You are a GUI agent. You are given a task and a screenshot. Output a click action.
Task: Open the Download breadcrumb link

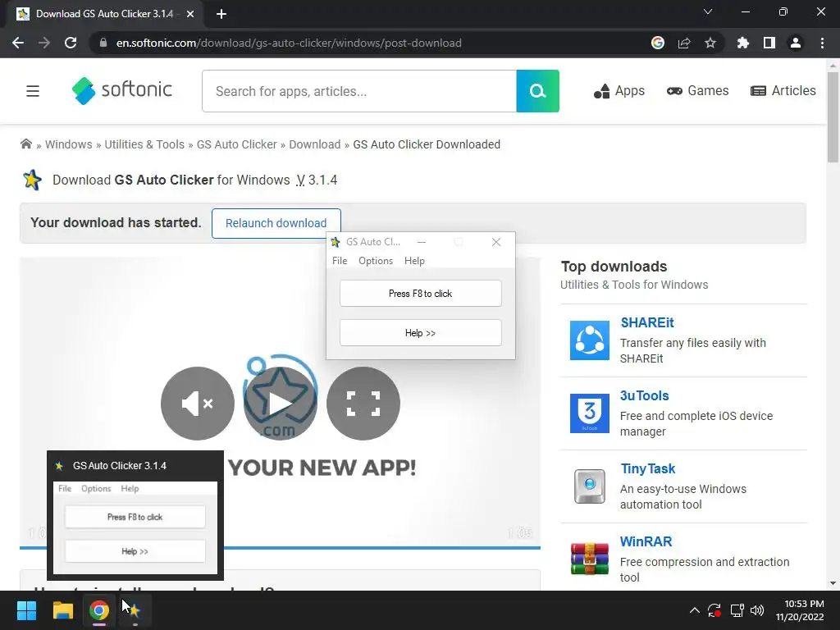click(314, 144)
